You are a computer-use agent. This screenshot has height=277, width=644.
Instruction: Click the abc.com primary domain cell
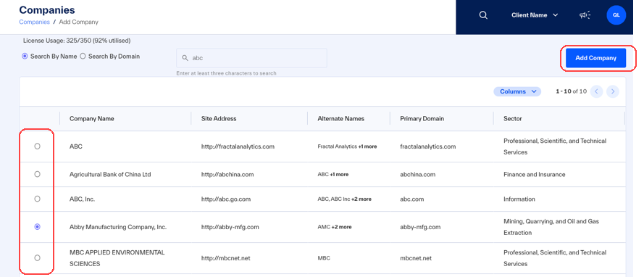point(412,199)
